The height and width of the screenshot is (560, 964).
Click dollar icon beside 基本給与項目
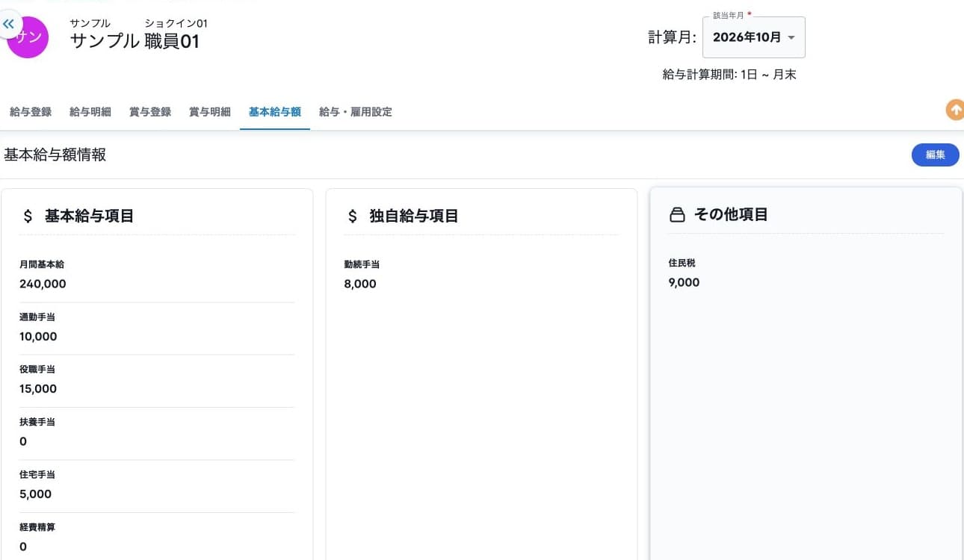click(x=28, y=217)
